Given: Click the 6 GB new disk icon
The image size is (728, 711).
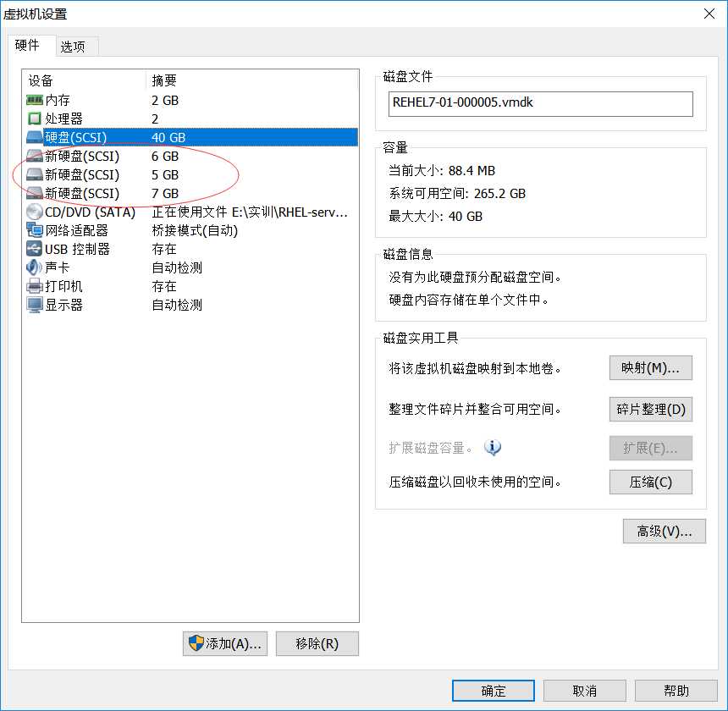Looking at the screenshot, I should [x=35, y=156].
